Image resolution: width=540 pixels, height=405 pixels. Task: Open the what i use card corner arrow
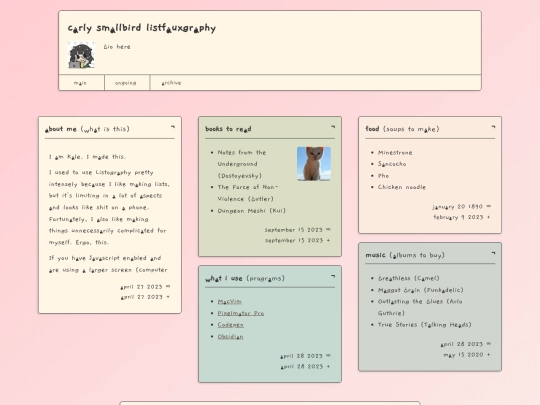(x=333, y=276)
